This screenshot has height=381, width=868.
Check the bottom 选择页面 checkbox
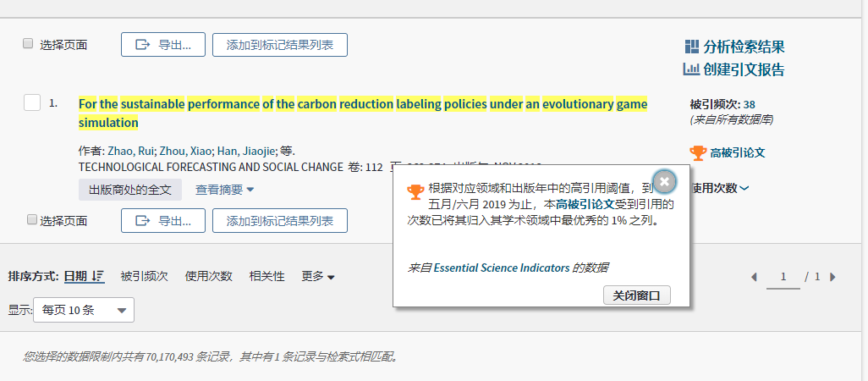pos(32,219)
